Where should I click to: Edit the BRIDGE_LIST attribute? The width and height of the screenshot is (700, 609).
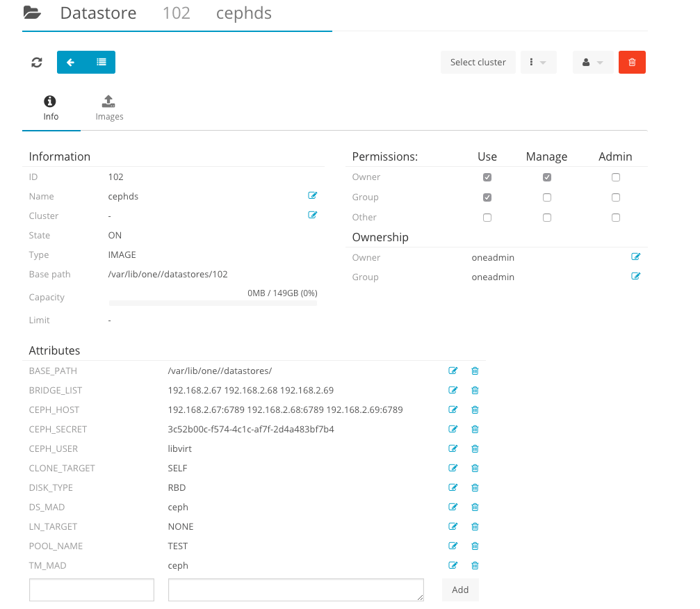pos(453,391)
